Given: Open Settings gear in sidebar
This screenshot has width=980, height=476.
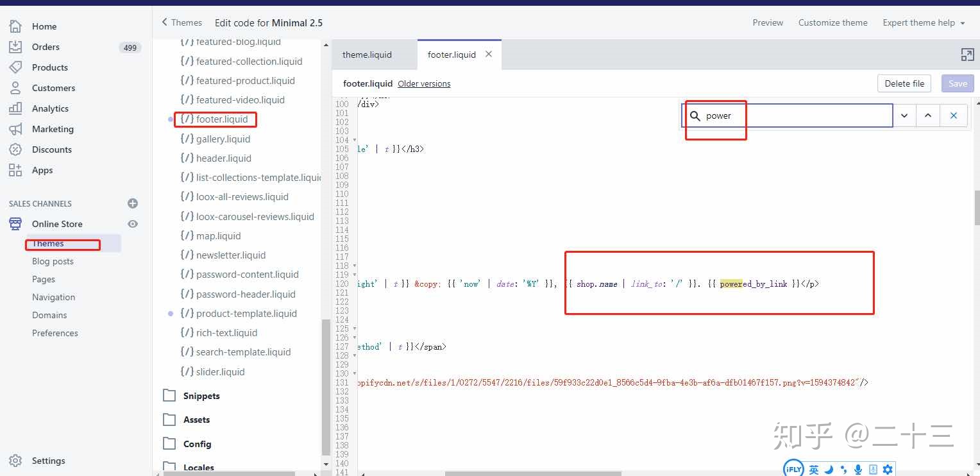Looking at the screenshot, I should click(15, 461).
